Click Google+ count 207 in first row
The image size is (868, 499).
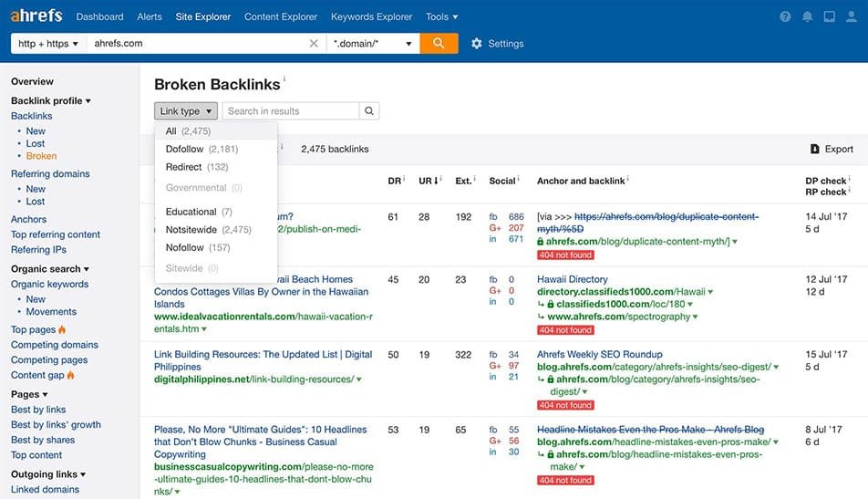tap(516, 228)
